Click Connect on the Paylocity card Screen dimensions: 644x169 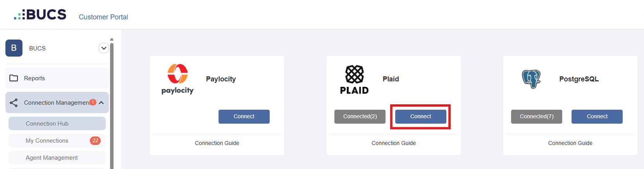(244, 117)
